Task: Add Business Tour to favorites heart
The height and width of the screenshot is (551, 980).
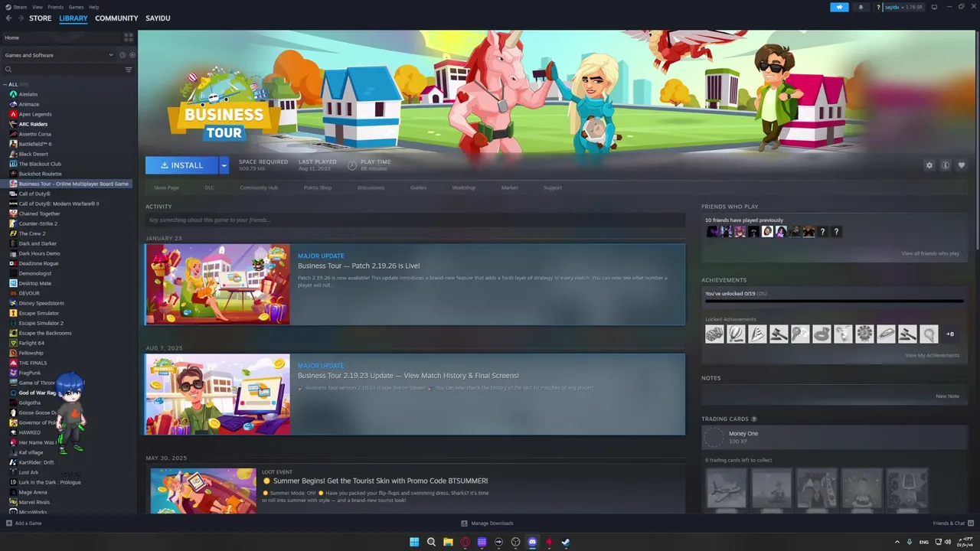Action: (962, 165)
